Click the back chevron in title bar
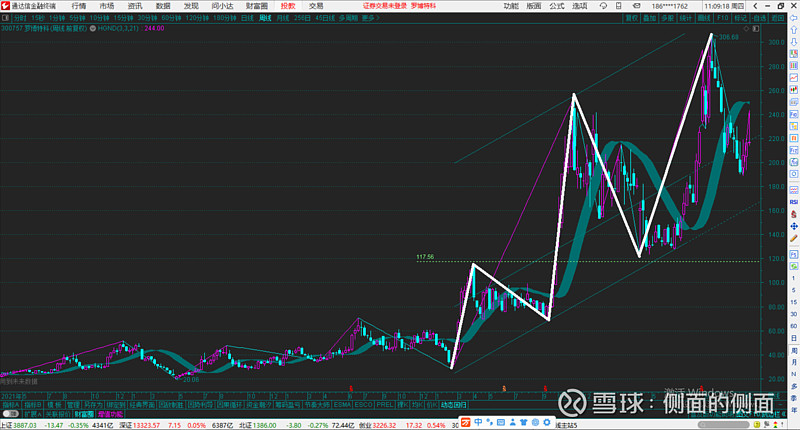 point(756,6)
